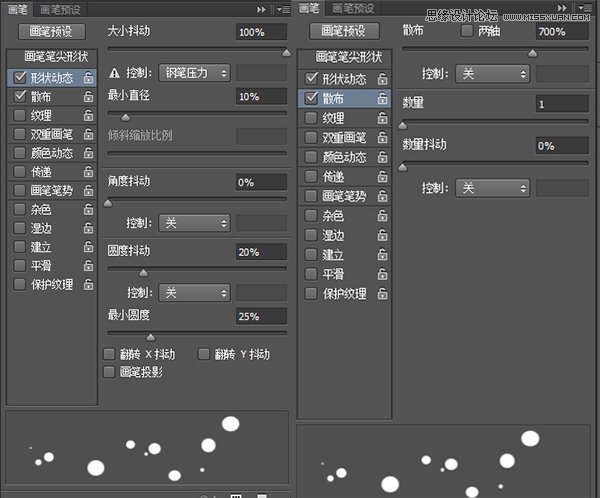Click the 最小圆度 25% value field

[x=261, y=317]
